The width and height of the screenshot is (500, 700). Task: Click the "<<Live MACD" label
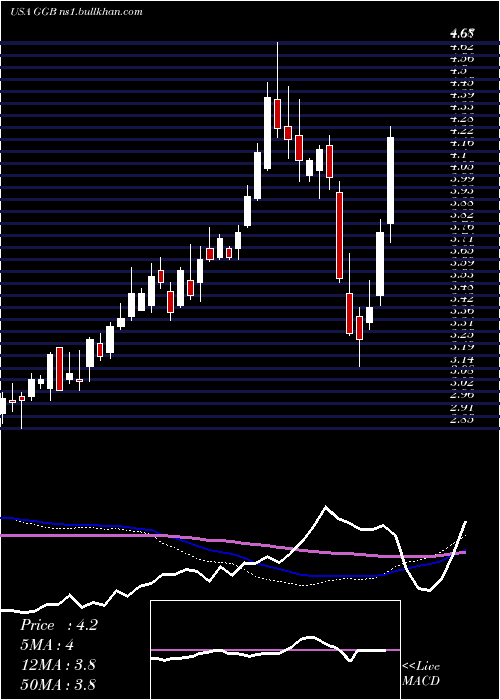421,673
